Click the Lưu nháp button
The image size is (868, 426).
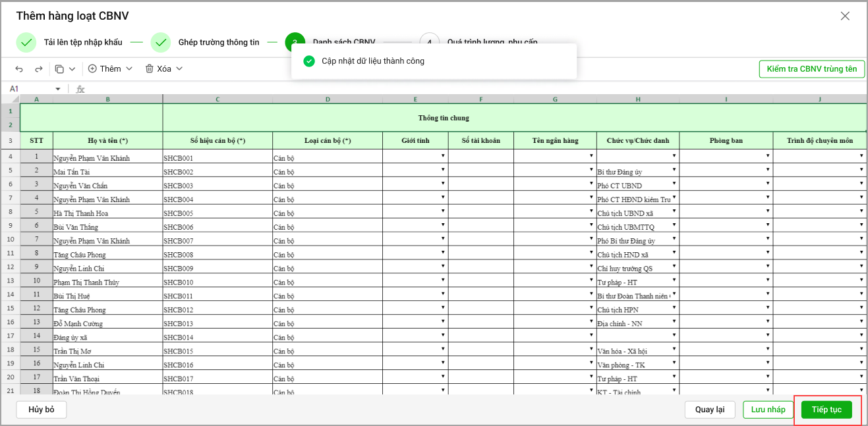[768, 410]
